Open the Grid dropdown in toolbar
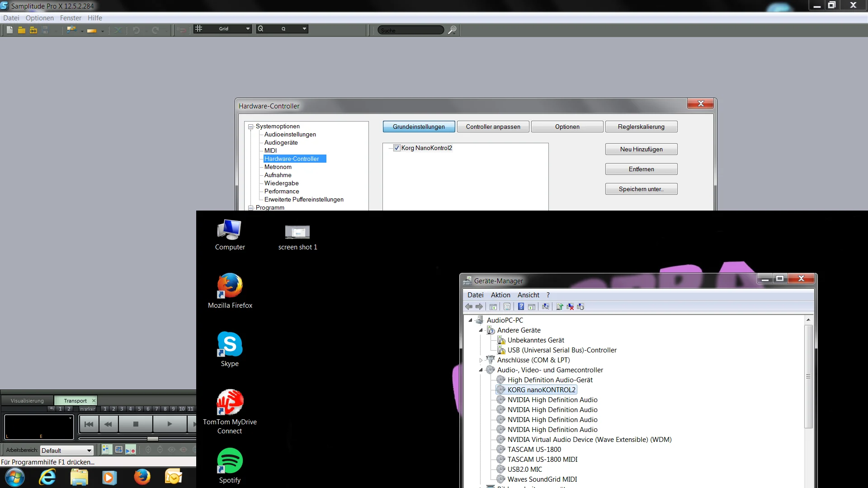The width and height of the screenshot is (868, 488). pos(247,29)
